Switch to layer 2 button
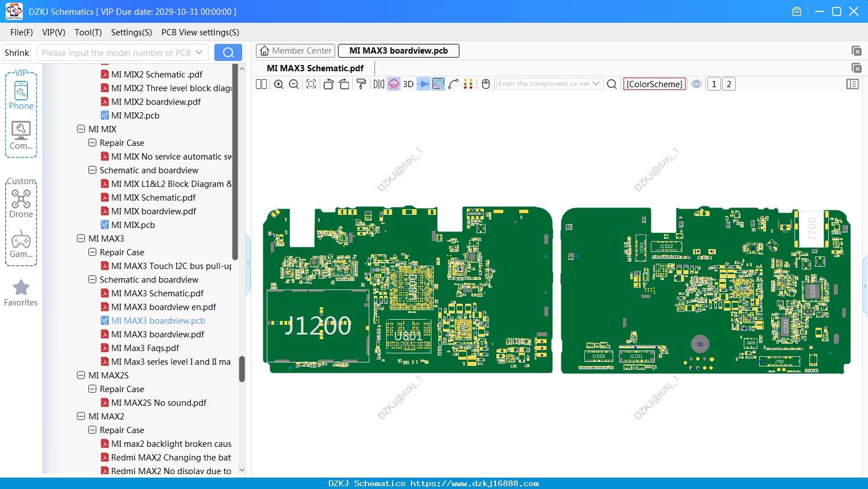Image resolution: width=868 pixels, height=489 pixels. tap(729, 84)
